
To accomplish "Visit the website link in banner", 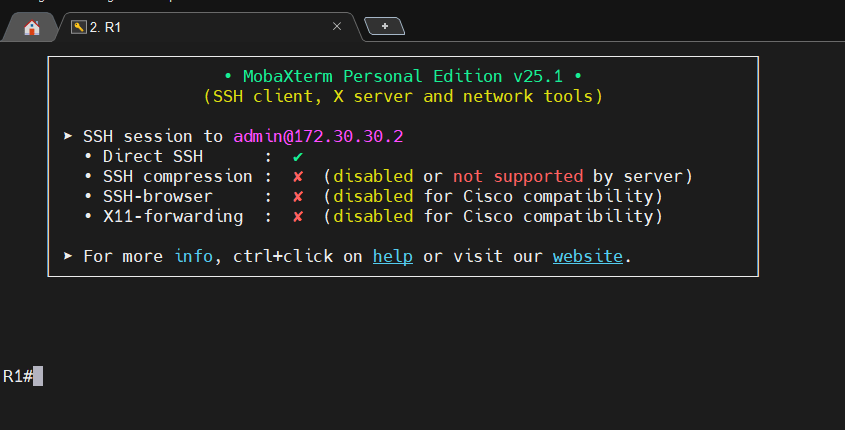I will point(587,256).
